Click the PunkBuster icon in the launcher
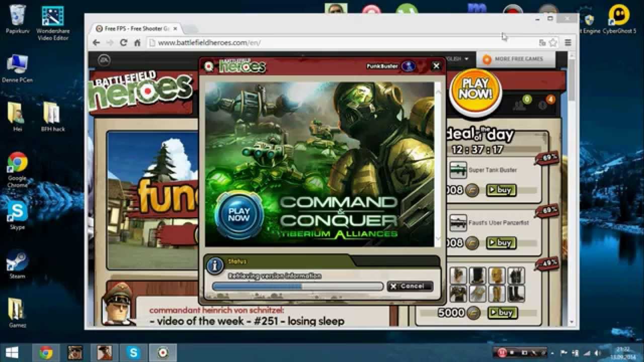 pos(408,66)
